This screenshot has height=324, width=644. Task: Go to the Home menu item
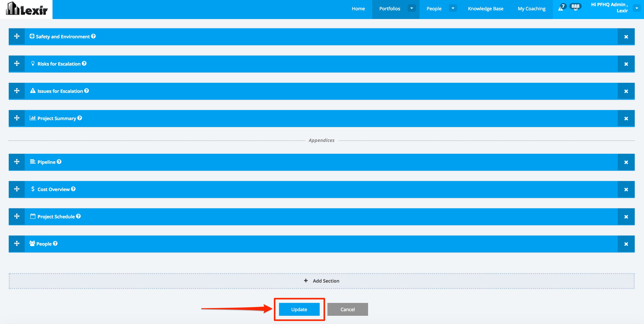(x=358, y=9)
